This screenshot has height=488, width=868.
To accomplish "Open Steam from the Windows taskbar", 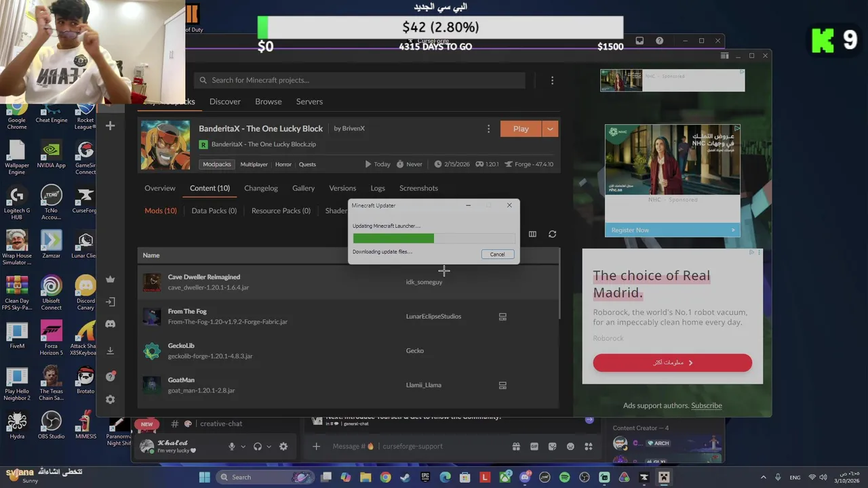I will (406, 477).
